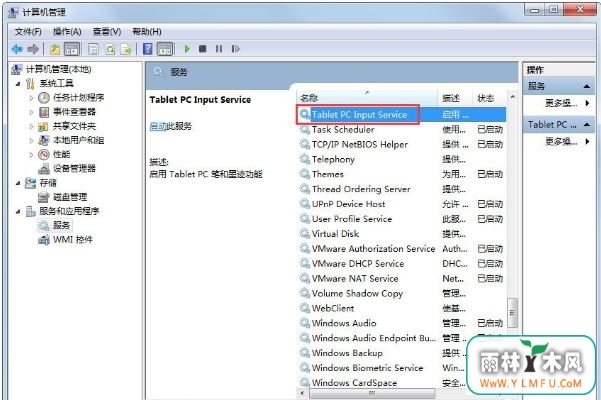This screenshot has width=601, height=400.
Task: Click the 性能 tree icon
Action: click(44, 155)
